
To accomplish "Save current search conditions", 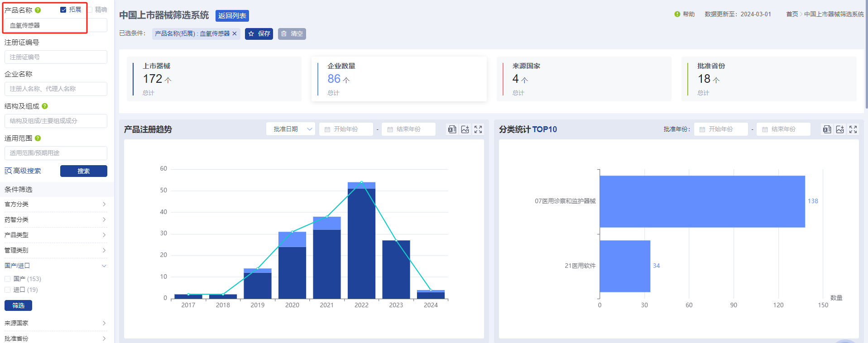I will pos(259,33).
